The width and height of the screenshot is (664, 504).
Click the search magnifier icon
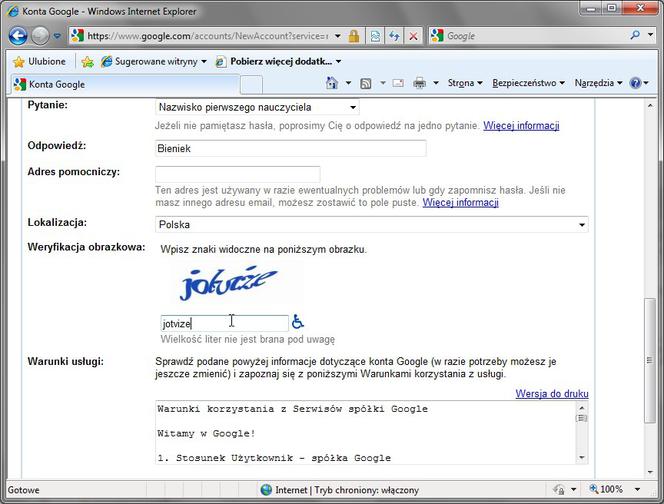pyautogui.click(x=635, y=35)
